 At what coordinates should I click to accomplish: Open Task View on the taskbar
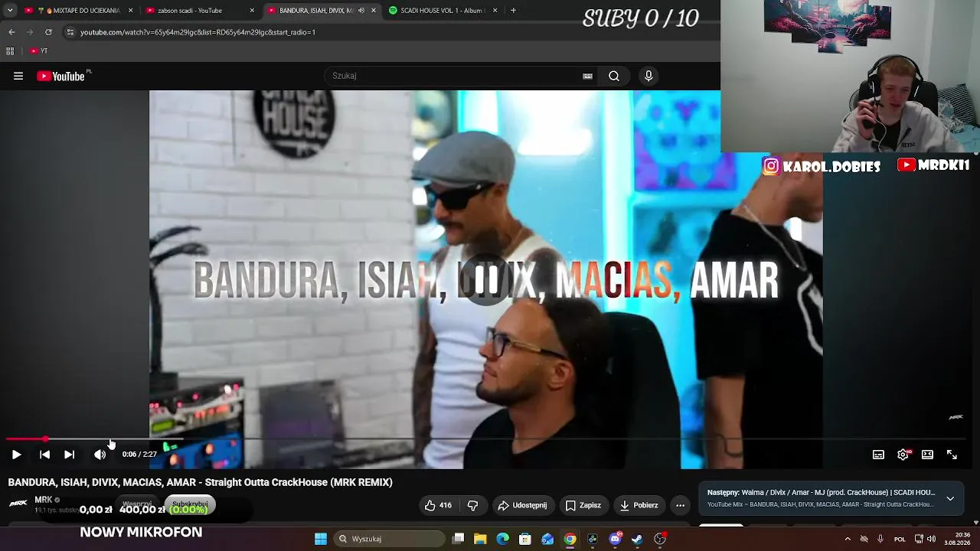pyautogui.click(x=458, y=539)
